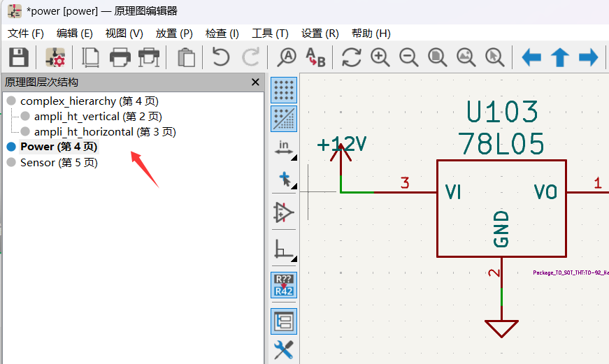Navigate up one sheet with the blue arrow

[559, 57]
